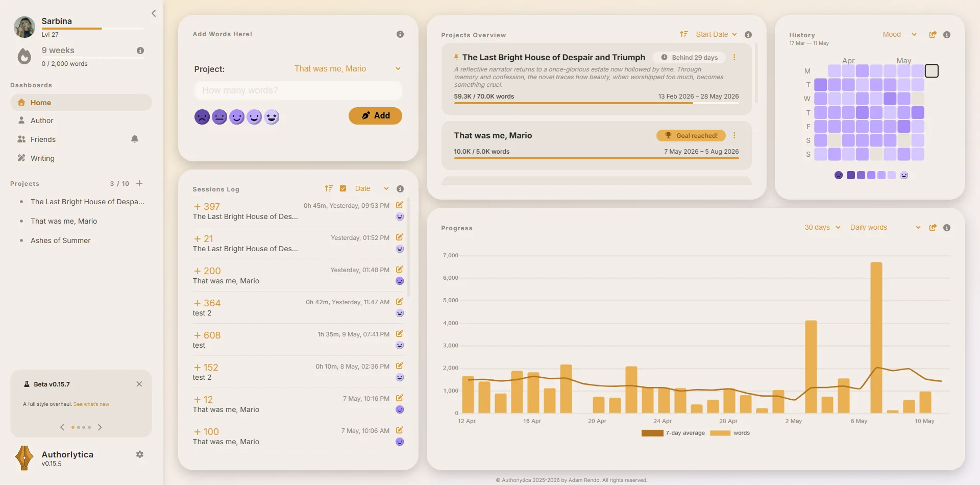Select the saddest mood face

click(x=202, y=117)
